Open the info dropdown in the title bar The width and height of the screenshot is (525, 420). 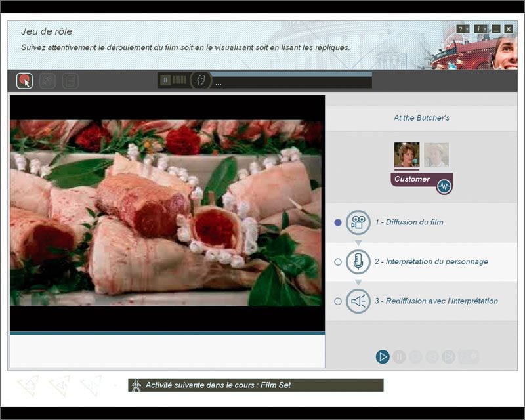coord(480,29)
